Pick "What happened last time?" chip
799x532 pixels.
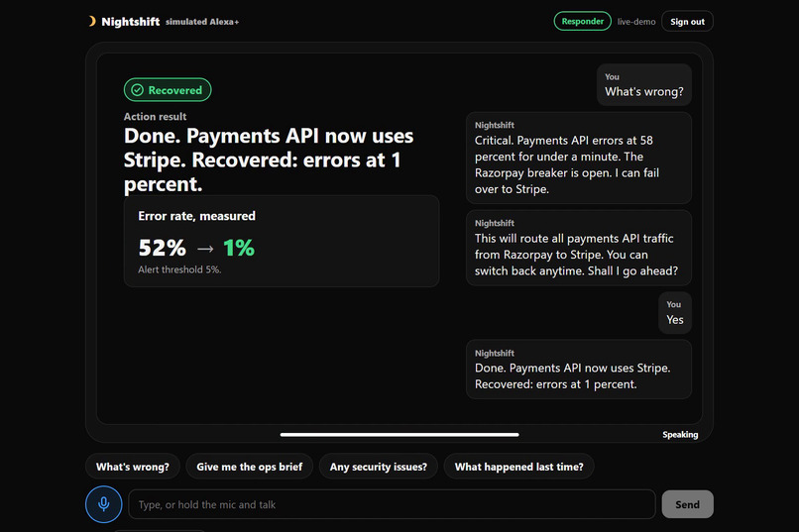[x=518, y=467]
